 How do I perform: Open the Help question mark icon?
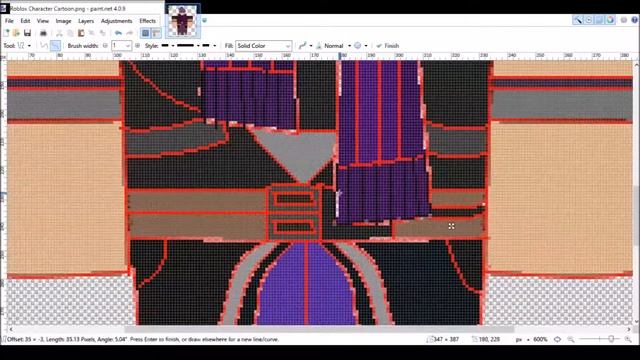(635, 20)
